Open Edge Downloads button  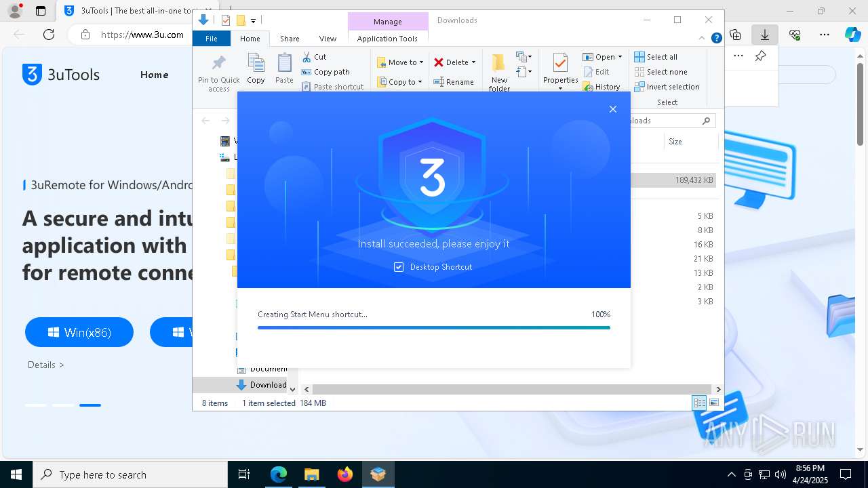765,34
